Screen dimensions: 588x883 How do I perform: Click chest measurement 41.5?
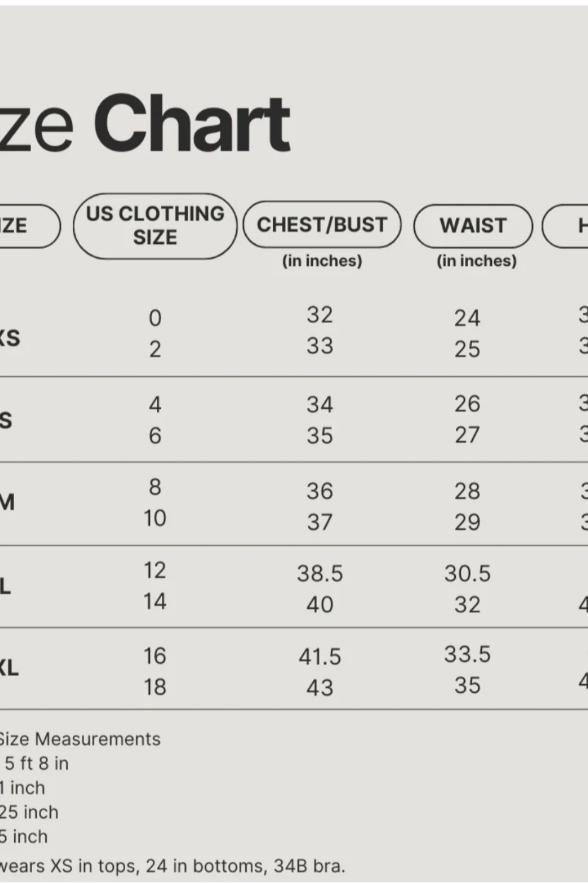point(319,656)
